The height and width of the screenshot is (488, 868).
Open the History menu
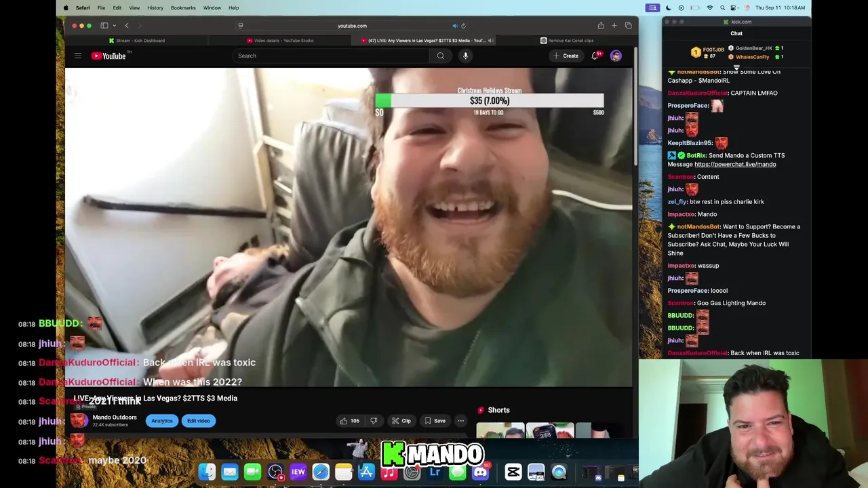[155, 7]
